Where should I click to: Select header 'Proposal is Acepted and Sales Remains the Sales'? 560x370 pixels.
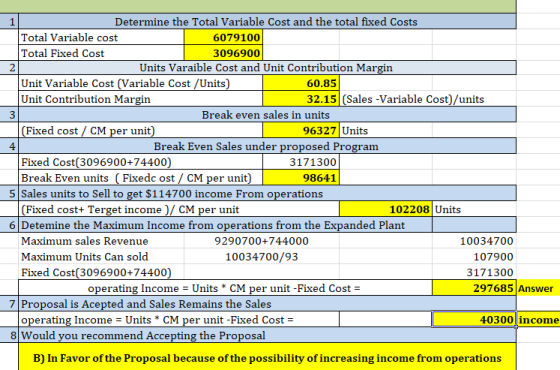coord(267,304)
